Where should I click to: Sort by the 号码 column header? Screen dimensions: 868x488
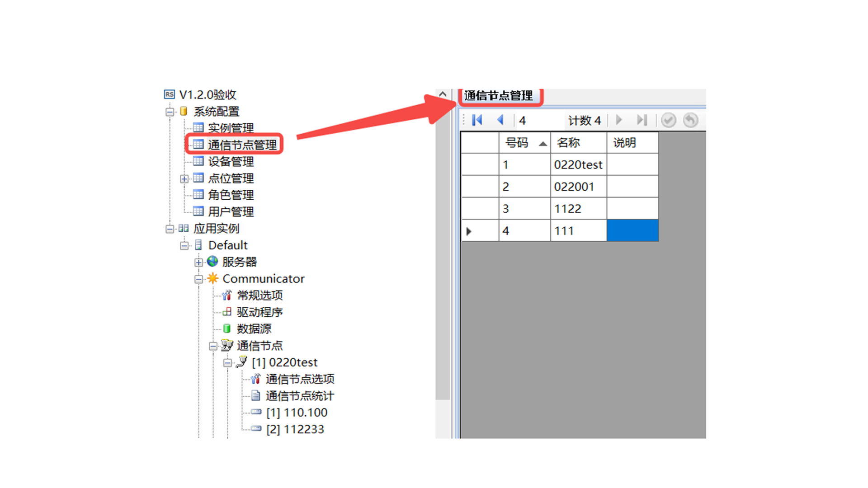point(525,143)
